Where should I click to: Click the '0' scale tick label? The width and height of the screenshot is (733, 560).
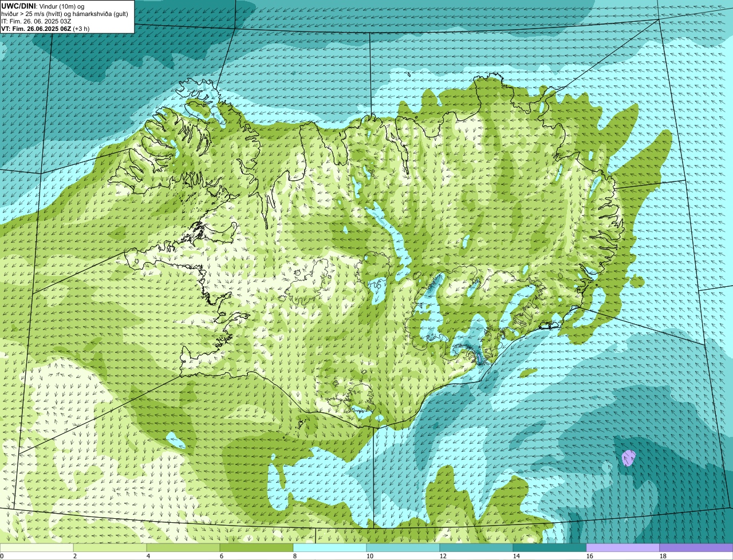(2, 556)
